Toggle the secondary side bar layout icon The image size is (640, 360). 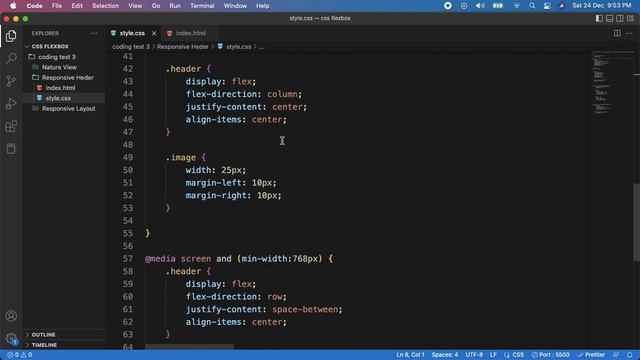tap(620, 18)
